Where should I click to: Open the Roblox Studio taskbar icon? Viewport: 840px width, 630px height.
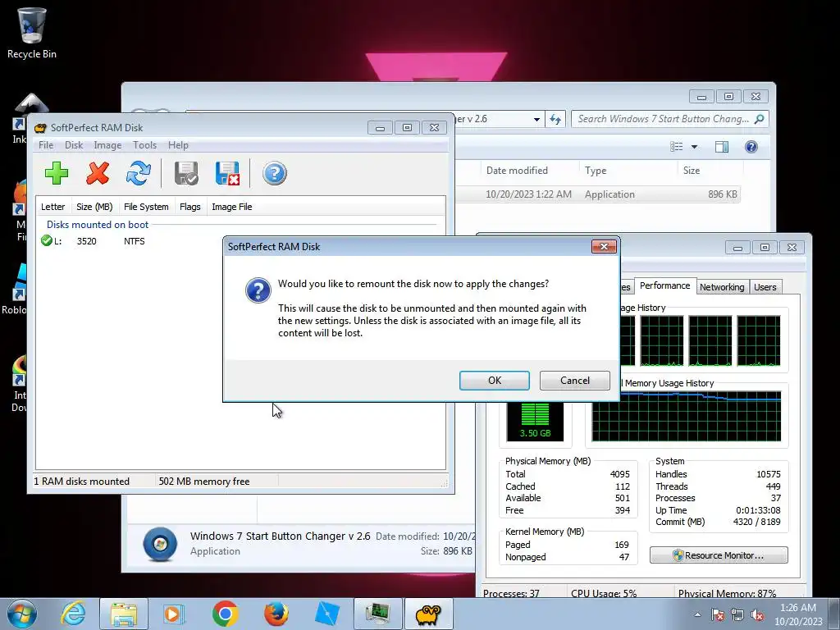(x=326, y=614)
